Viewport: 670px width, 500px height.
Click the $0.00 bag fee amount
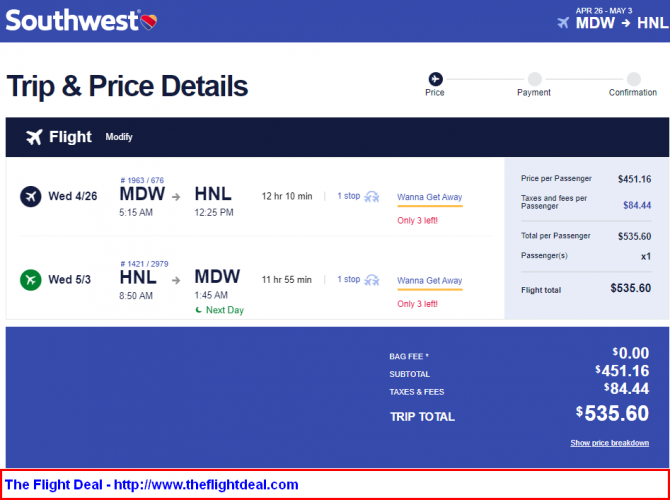pos(631,353)
